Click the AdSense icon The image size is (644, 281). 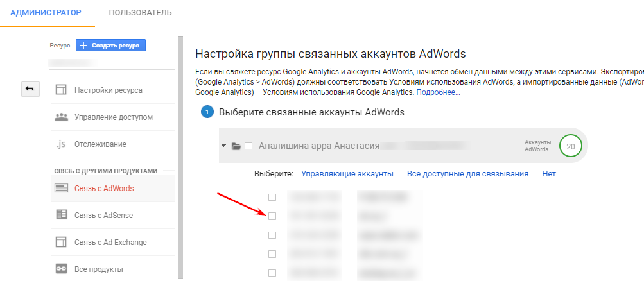pos(61,215)
